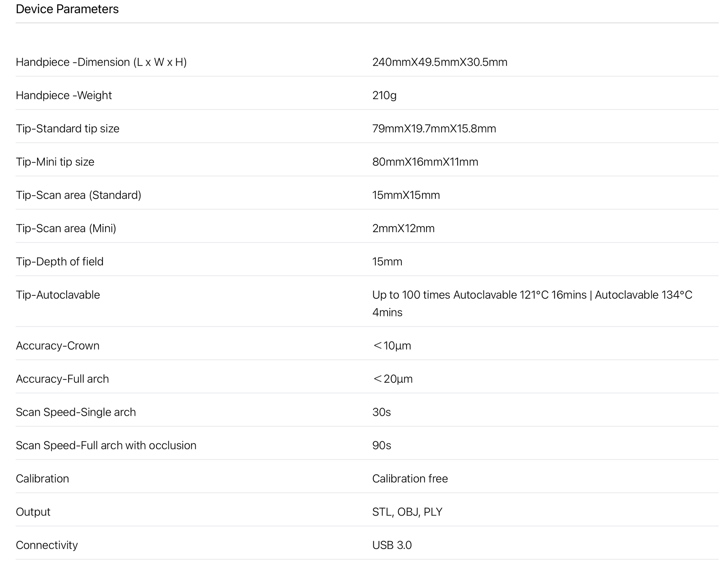Click the Tip-Autoclavable row label
Screen dimensions: 728x569
pos(58,295)
